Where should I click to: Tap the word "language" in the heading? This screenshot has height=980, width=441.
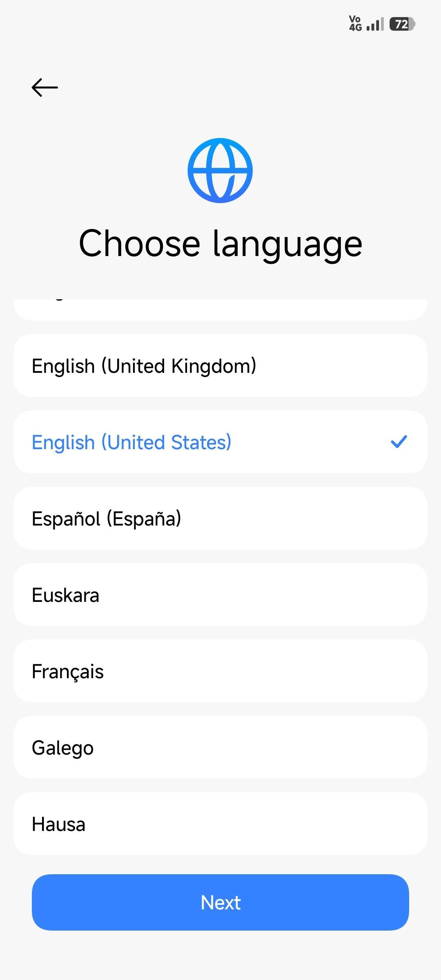click(x=287, y=244)
